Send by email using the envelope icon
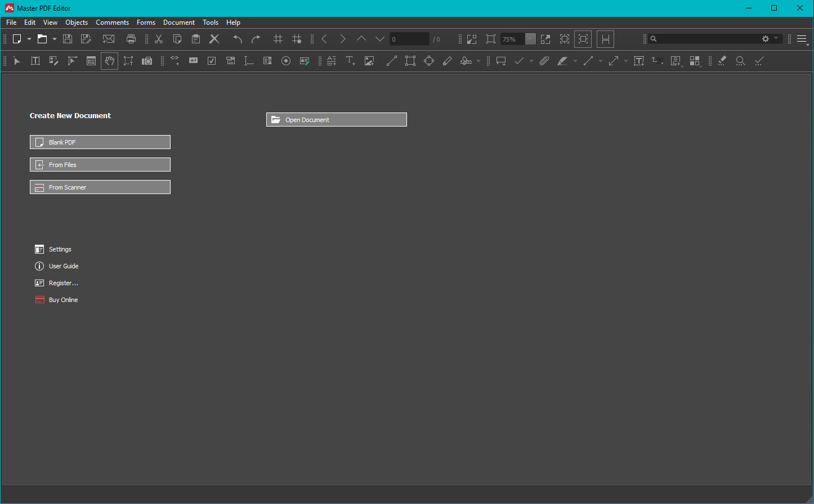Image resolution: width=814 pixels, height=504 pixels. click(109, 39)
